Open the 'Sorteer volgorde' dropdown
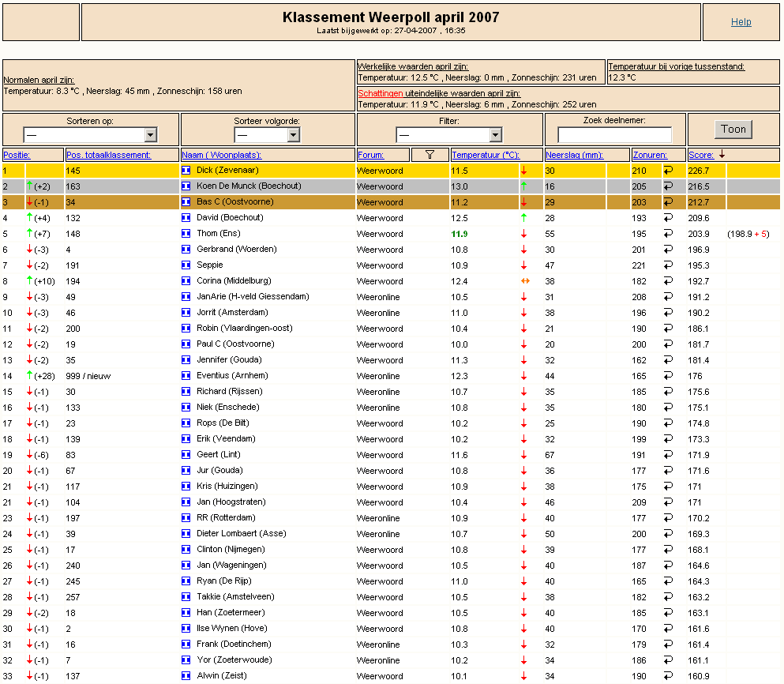 [x=267, y=134]
